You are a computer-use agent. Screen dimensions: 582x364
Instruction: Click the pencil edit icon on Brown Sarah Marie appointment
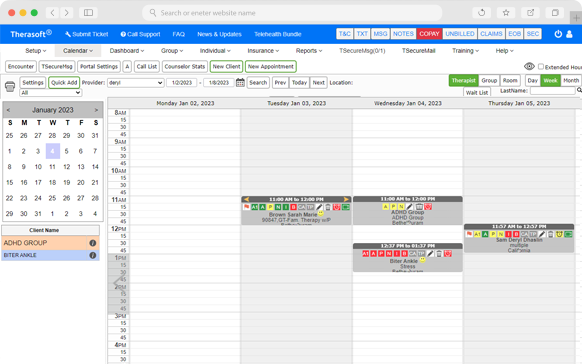319,207
